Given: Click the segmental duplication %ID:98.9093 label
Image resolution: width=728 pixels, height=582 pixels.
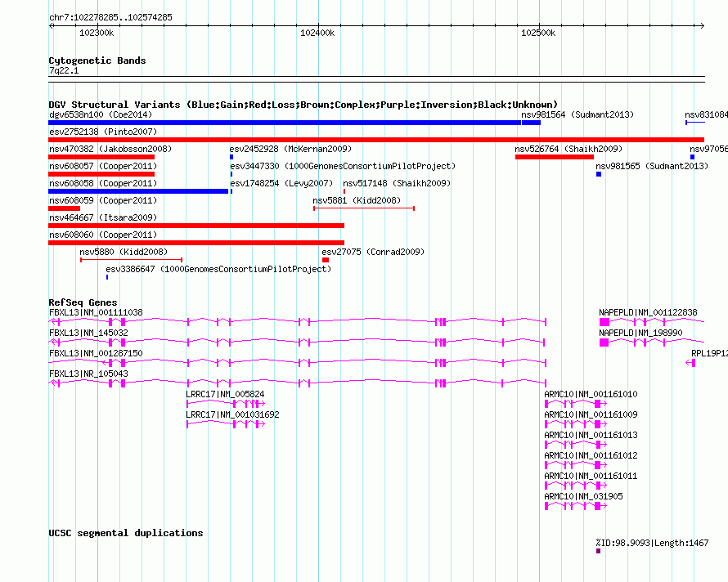Looking at the screenshot, I should pyautogui.click(x=652, y=543).
